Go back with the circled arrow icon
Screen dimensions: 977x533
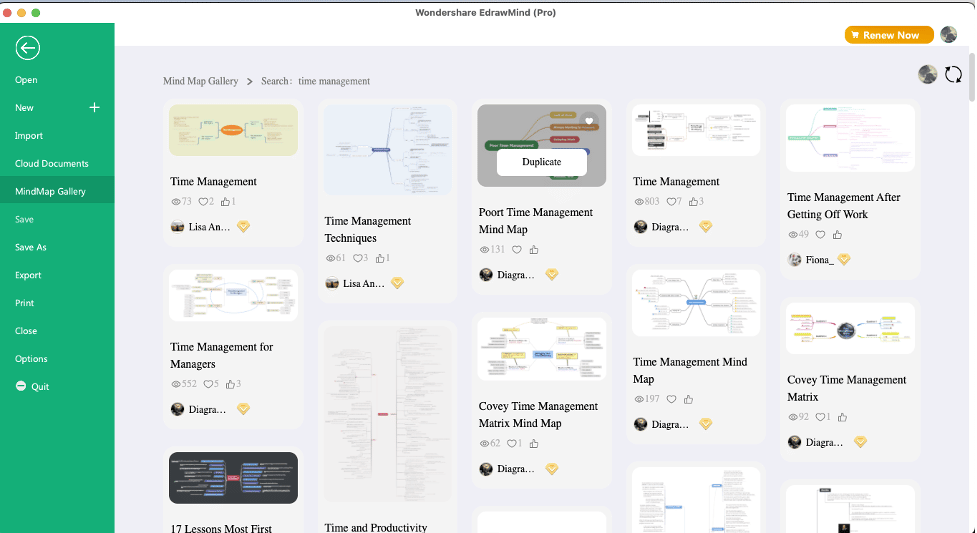point(27,48)
